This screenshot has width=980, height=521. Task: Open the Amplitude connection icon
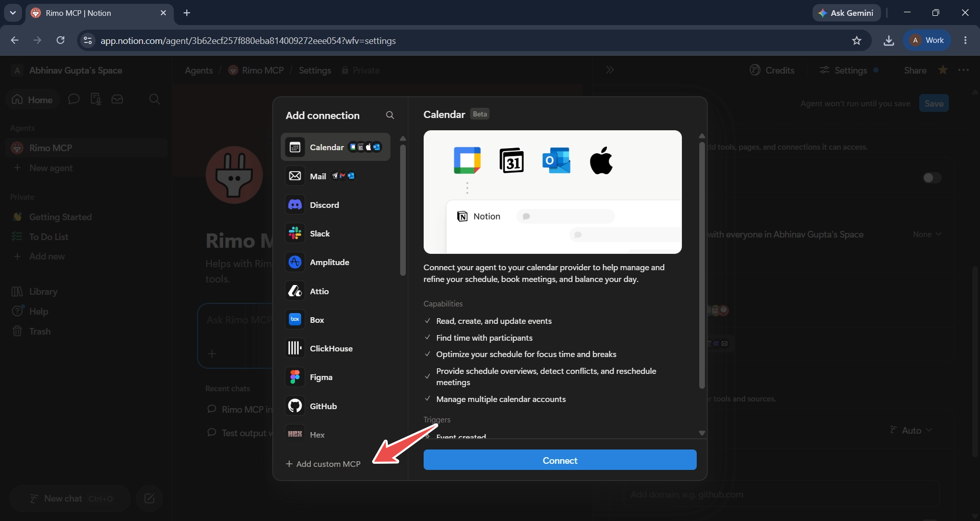[x=295, y=262]
